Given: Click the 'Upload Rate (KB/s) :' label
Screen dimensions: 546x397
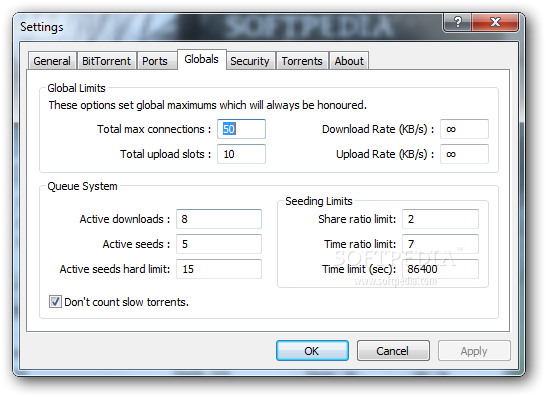Looking at the screenshot, I should point(385,154).
